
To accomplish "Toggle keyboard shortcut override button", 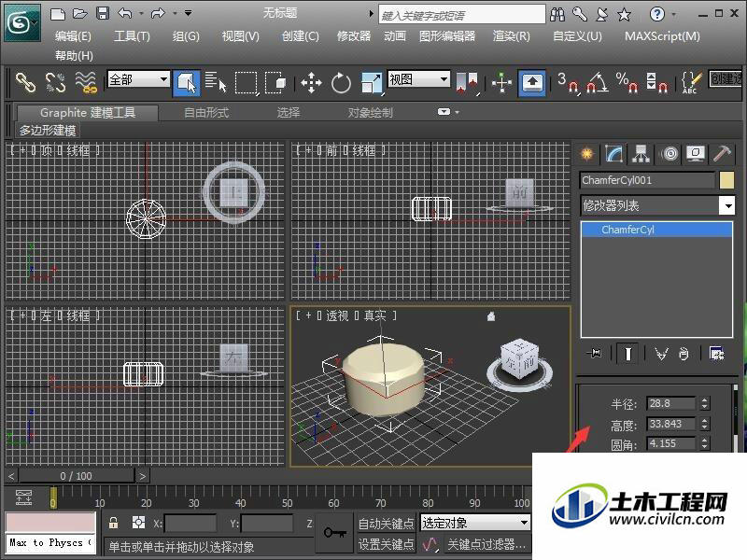I will 532,83.
